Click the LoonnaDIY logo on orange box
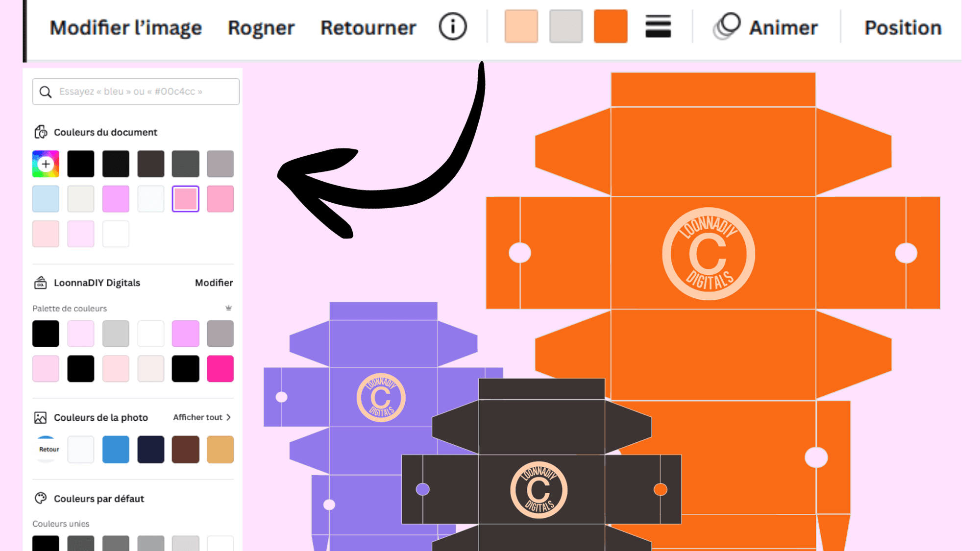This screenshot has height=551, width=980. 709,254
